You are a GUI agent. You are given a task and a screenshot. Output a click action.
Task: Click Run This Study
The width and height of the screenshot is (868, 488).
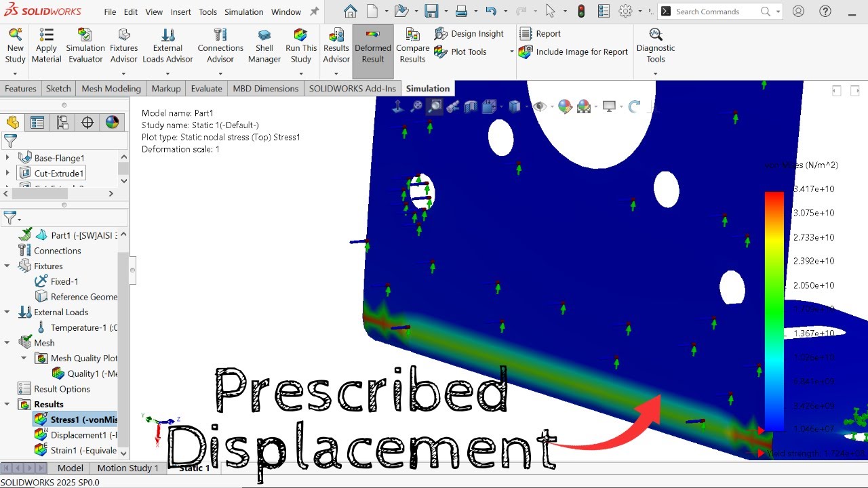(301, 45)
